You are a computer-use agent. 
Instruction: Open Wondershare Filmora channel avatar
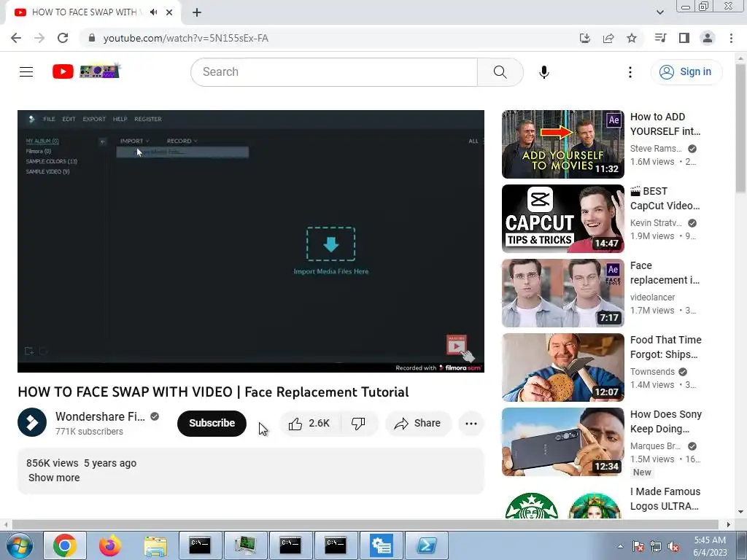coord(32,422)
